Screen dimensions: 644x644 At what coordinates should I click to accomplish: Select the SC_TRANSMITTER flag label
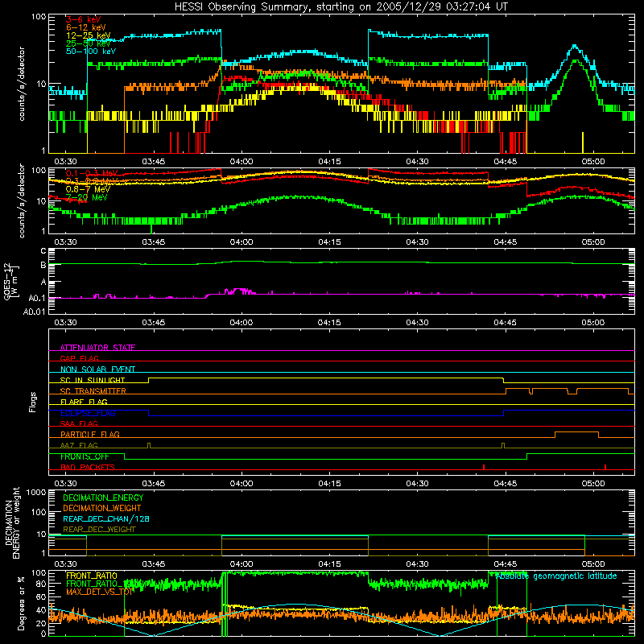(x=93, y=390)
